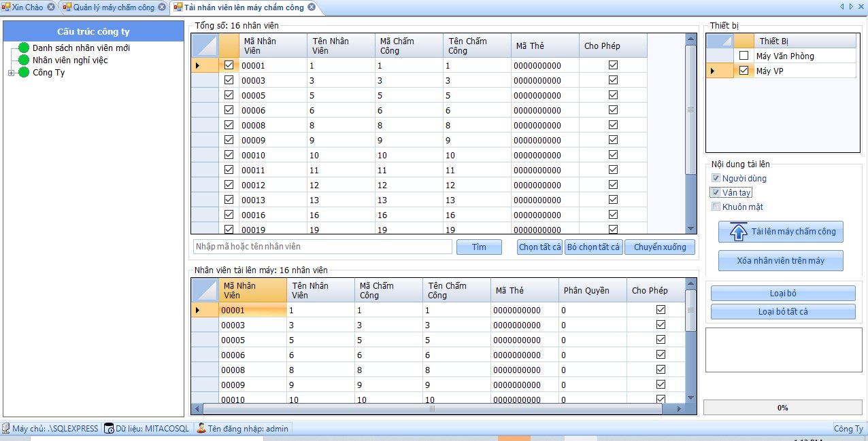Click the corner selector of the Tổng số grid
This screenshot has width=868, height=441.
205,46
